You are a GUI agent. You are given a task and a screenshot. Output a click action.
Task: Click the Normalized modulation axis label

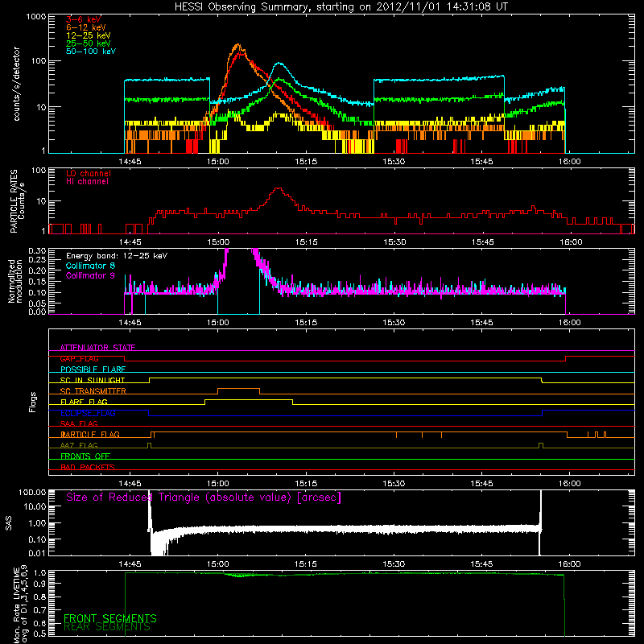tap(14, 281)
